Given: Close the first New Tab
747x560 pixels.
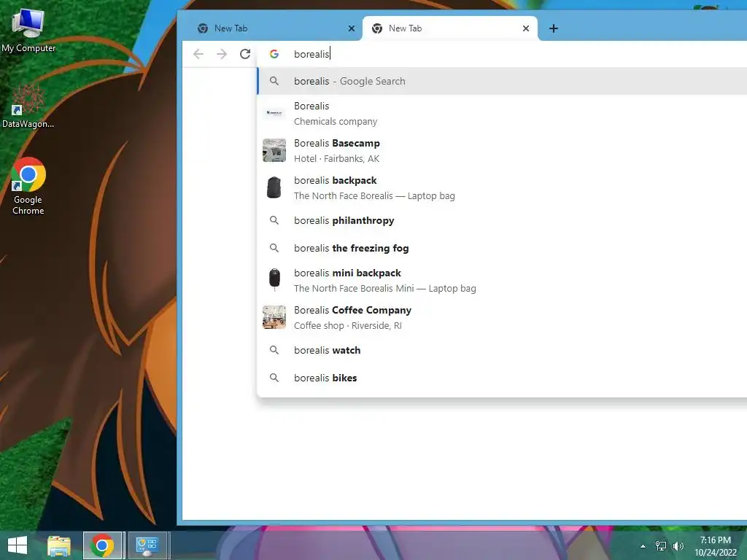Looking at the screenshot, I should click(352, 28).
